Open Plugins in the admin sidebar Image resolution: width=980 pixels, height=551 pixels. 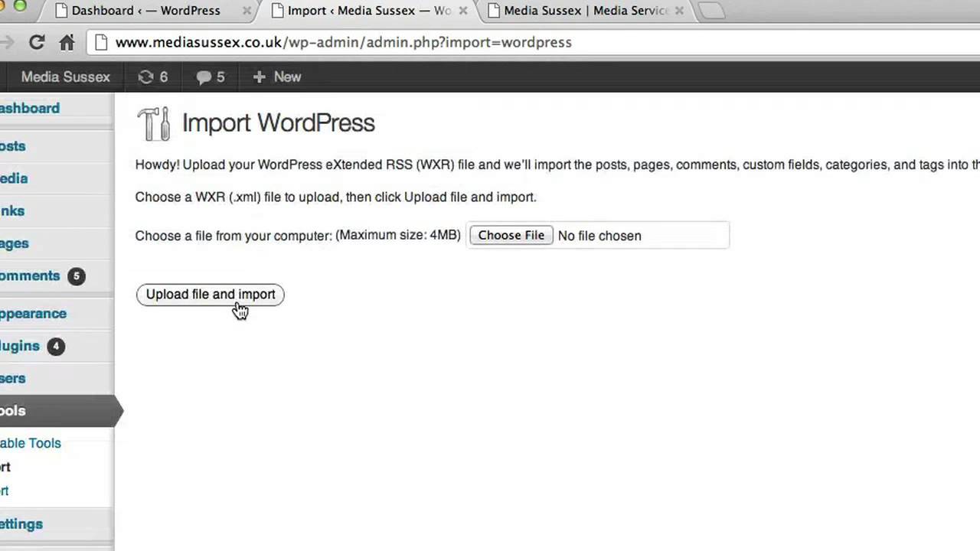(20, 346)
